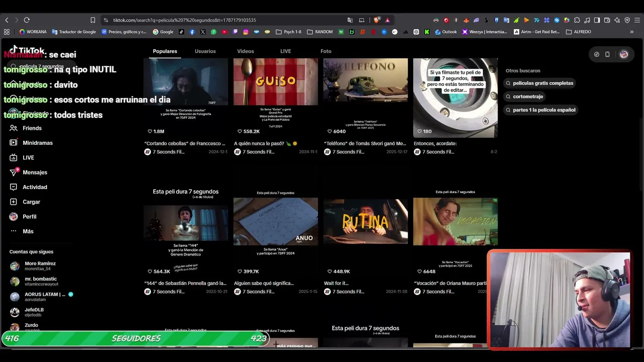The width and height of the screenshot is (644, 362).
Task: Switch to the Foto tab
Action: (326, 51)
